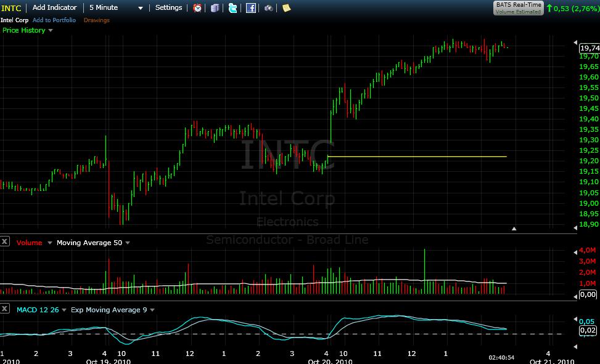Viewport: 600px width, 364px height.
Task: Click the 19,00 price axis label
Action: click(x=589, y=203)
